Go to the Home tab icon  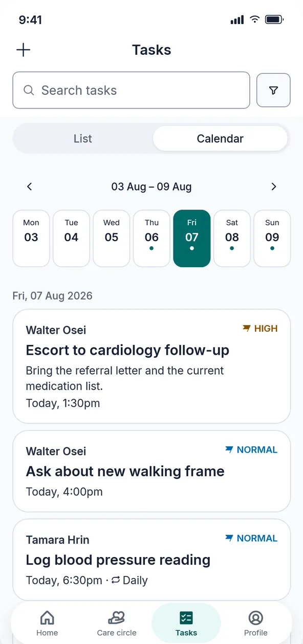point(47,618)
